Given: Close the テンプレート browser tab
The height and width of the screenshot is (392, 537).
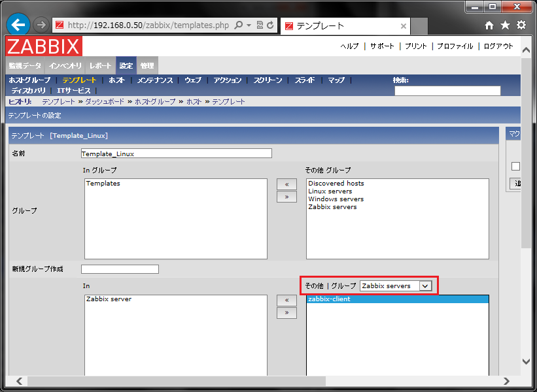Looking at the screenshot, I should coord(404,26).
